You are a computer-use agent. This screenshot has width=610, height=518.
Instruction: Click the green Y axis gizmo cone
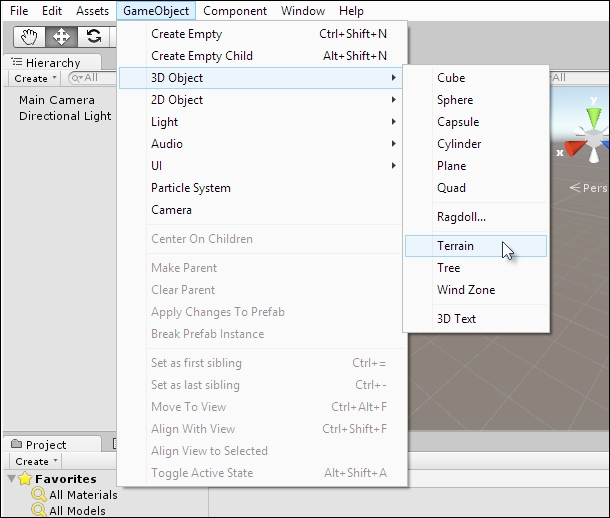tap(593, 117)
